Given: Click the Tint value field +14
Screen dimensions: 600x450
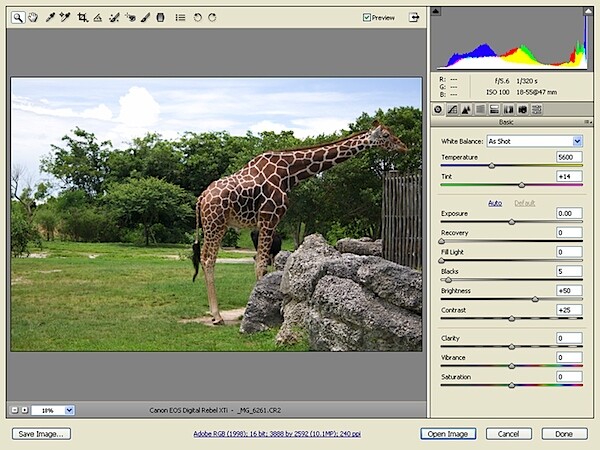Looking at the screenshot, I should pos(569,176).
